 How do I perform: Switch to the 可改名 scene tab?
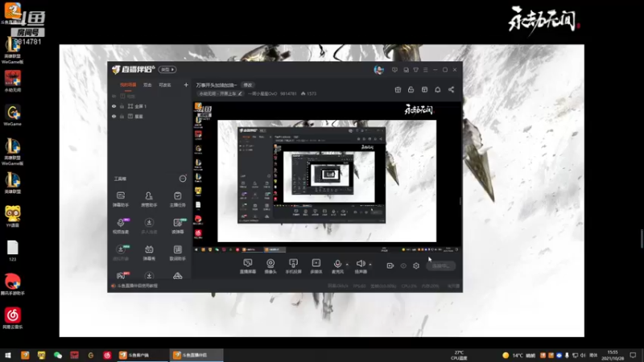click(165, 85)
